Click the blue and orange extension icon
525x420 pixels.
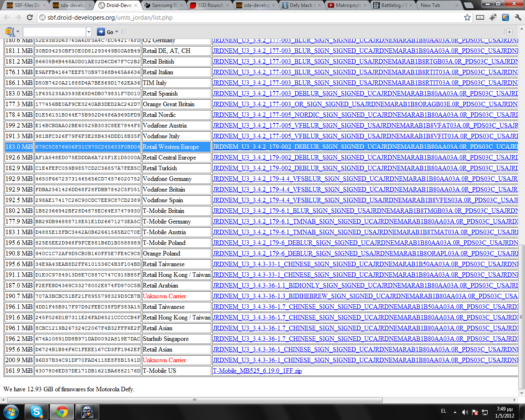(505, 17)
